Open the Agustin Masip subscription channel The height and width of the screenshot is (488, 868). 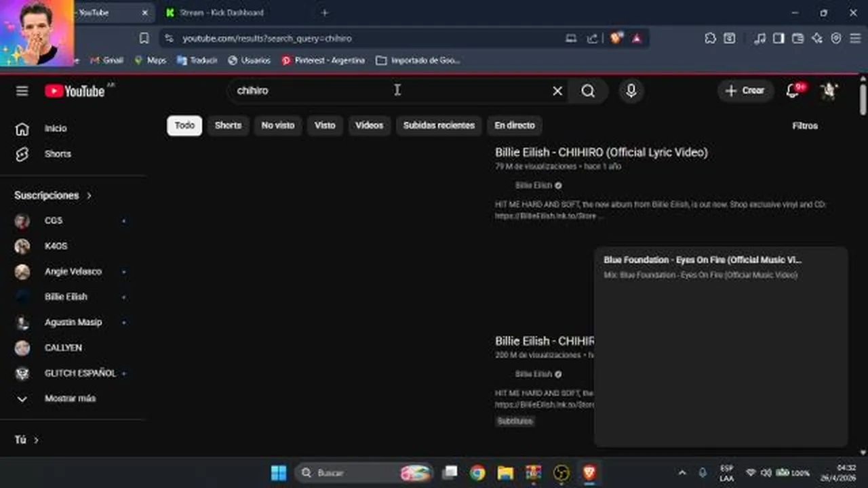point(73,323)
